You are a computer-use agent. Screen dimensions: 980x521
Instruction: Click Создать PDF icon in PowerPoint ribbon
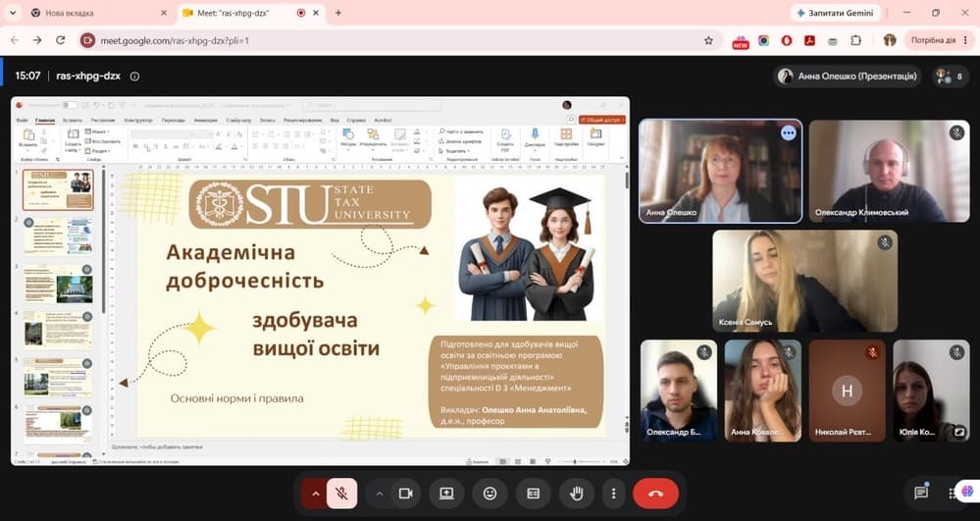point(505,140)
